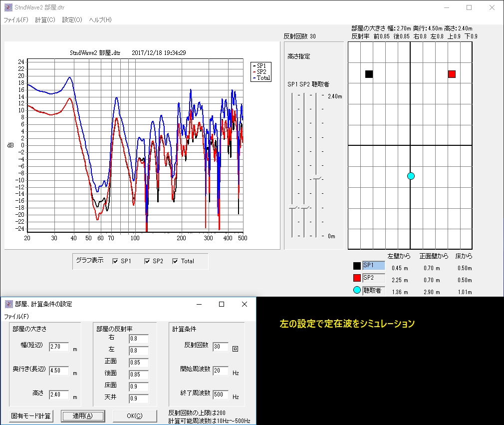
Task: Edit the 天井 reflectance field
Action: coord(139,399)
